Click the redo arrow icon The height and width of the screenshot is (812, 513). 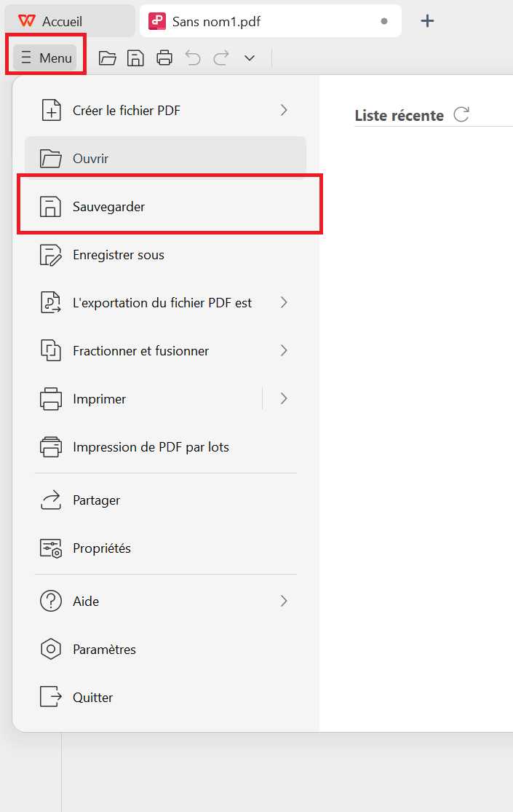(221, 58)
